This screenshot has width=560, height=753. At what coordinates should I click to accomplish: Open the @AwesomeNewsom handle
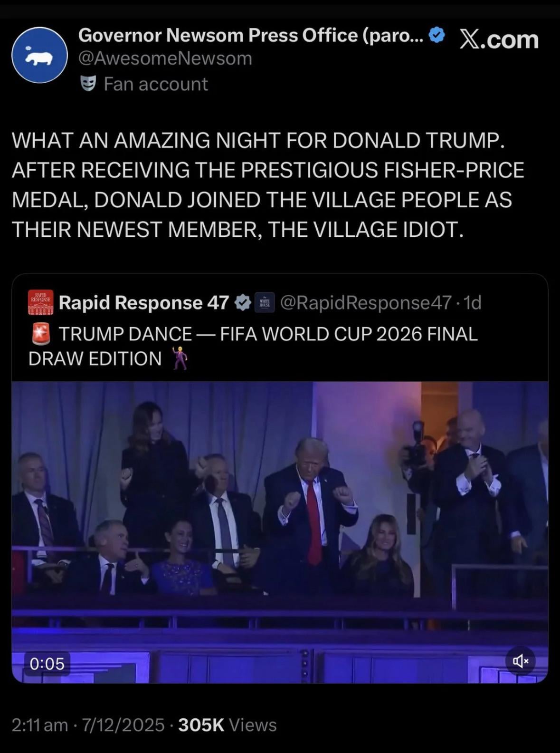tap(165, 58)
